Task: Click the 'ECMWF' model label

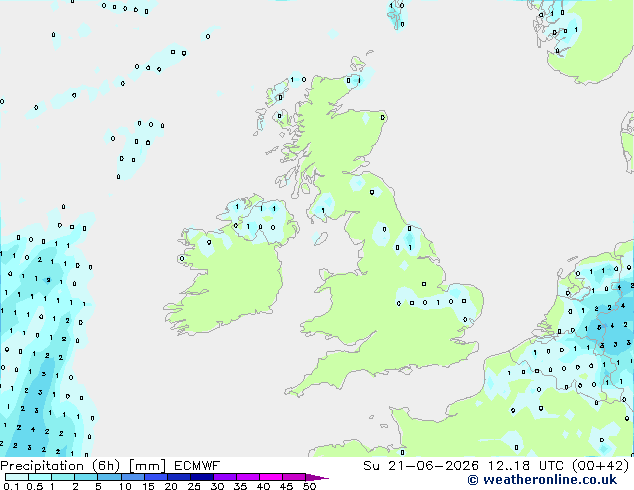Action: point(197,466)
